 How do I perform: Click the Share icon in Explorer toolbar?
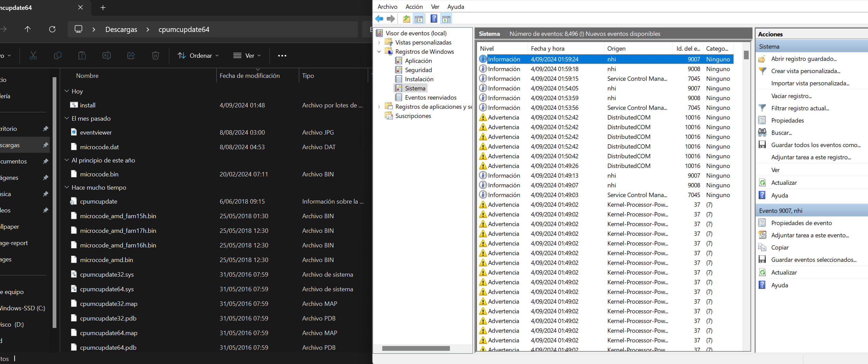pos(131,55)
